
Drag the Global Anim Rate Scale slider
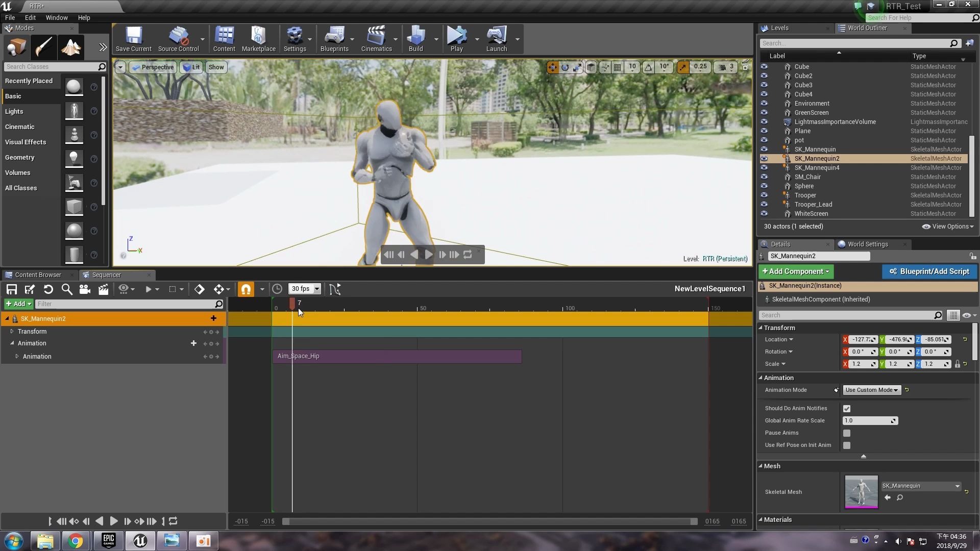pyautogui.click(x=869, y=420)
